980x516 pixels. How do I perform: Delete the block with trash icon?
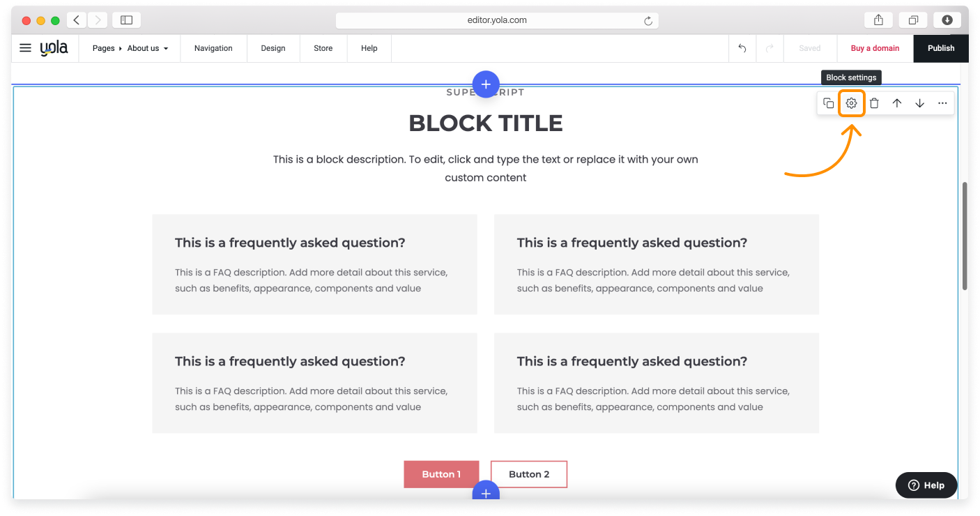[x=874, y=103]
